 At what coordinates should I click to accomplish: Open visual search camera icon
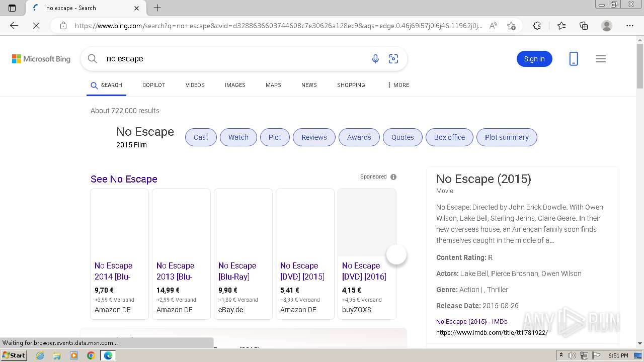coord(393,59)
